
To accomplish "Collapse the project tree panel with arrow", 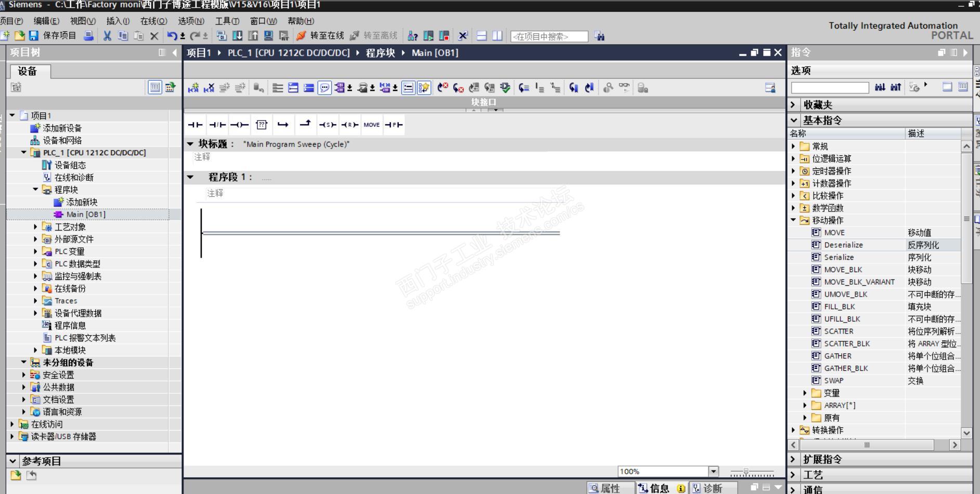I will [x=174, y=52].
